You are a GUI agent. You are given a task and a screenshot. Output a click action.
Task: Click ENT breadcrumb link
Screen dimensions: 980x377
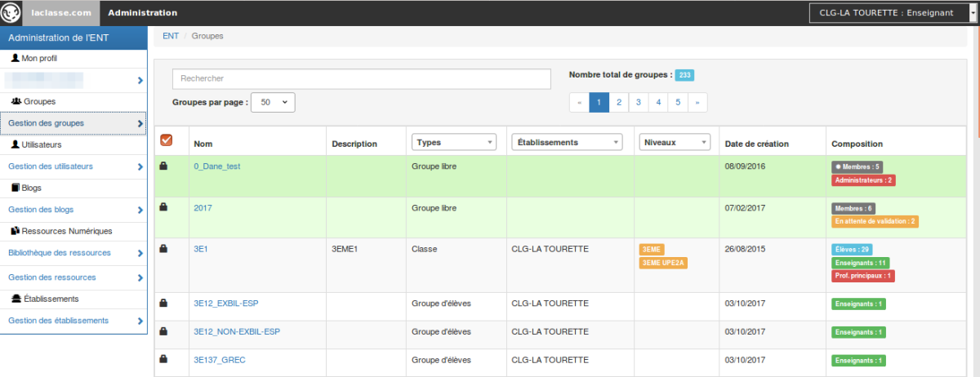(171, 36)
